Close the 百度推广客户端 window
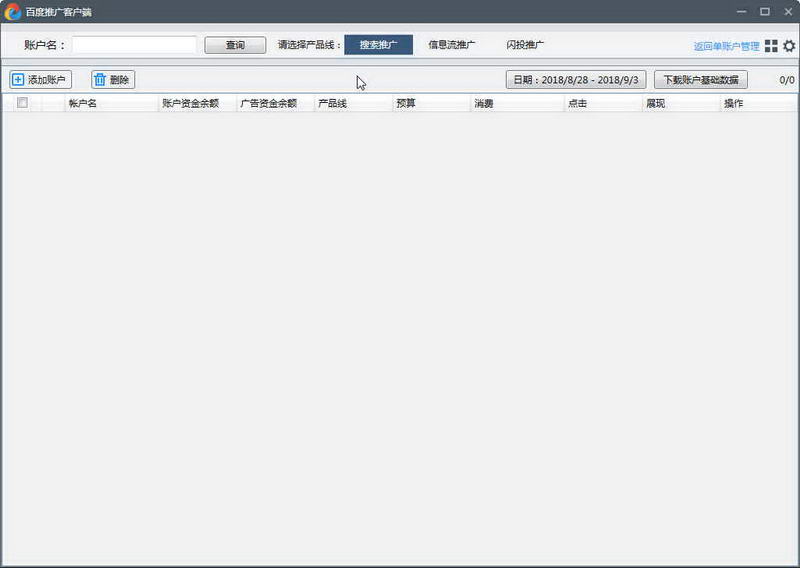The width and height of the screenshot is (800, 568). pos(786,11)
